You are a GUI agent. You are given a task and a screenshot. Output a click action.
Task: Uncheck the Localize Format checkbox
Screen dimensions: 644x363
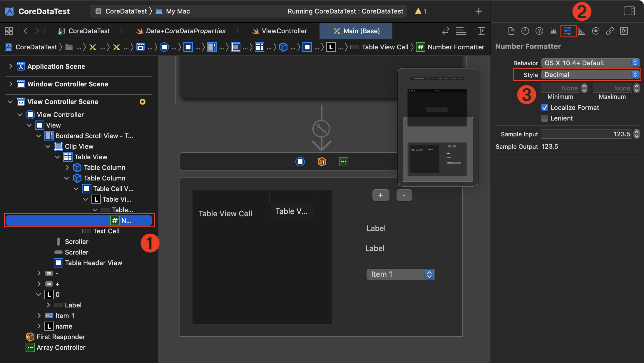545,108
